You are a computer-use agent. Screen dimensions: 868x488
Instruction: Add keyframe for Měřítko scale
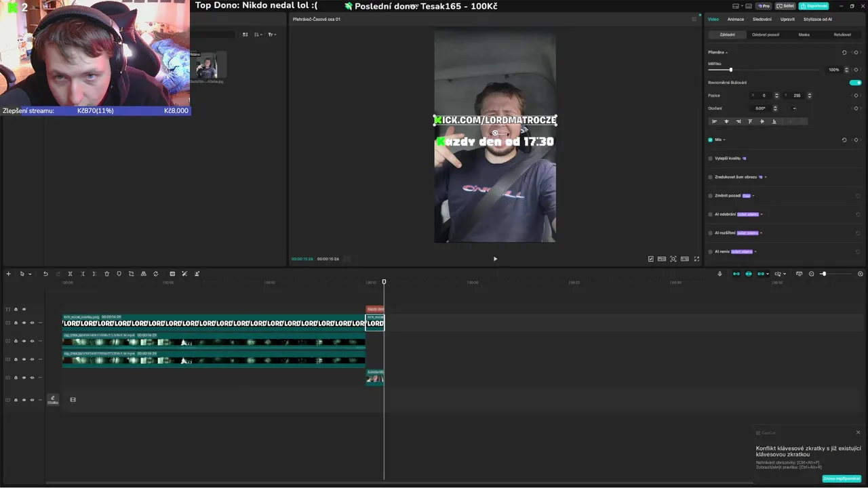tap(856, 70)
